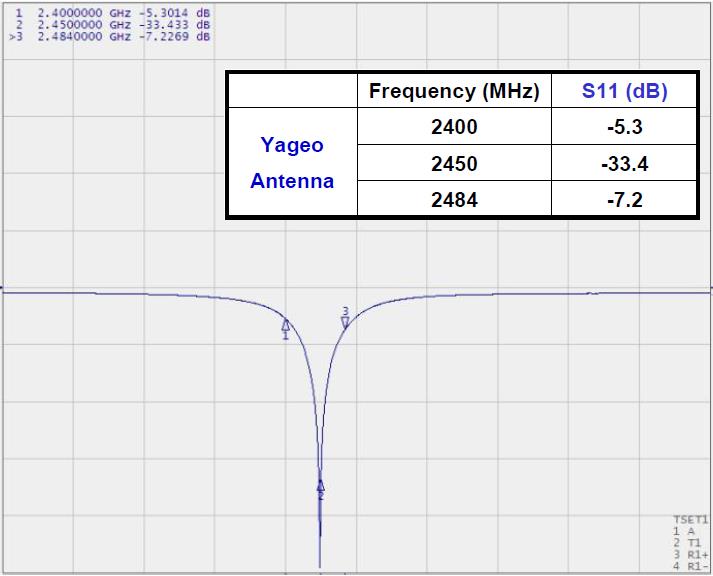Select marker 1 triangle on the trace
Viewport: 713px width, 576px height.
click(286, 325)
